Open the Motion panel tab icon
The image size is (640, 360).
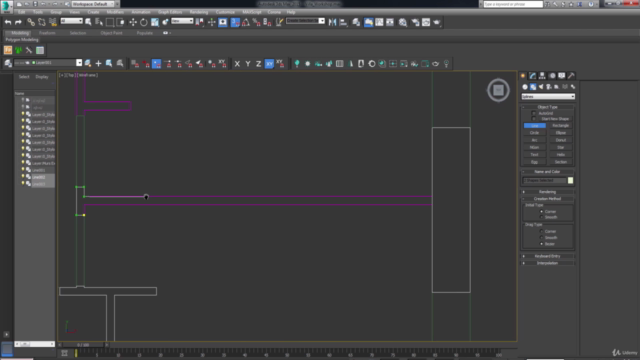coord(552,76)
